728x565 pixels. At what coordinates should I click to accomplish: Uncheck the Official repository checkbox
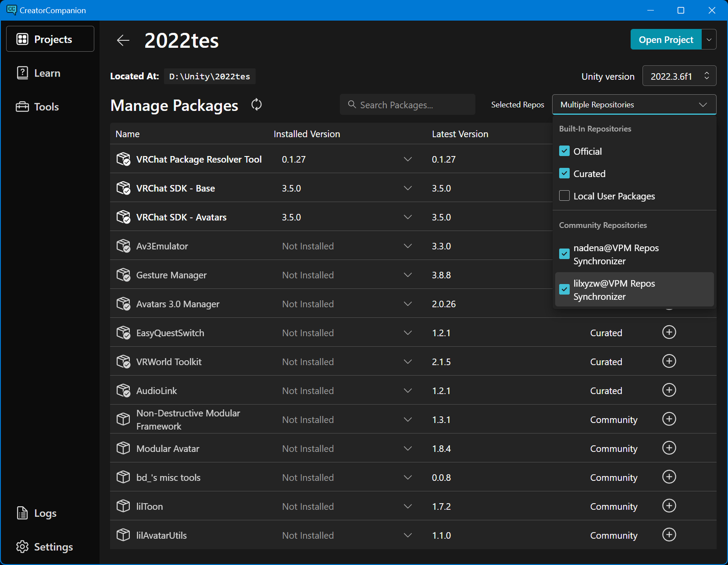click(x=564, y=151)
